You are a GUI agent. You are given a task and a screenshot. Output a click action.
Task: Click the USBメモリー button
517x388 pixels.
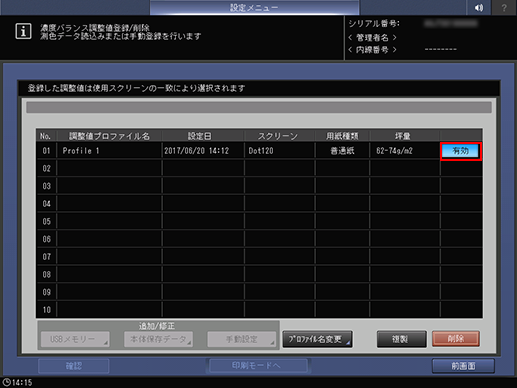click(75, 339)
